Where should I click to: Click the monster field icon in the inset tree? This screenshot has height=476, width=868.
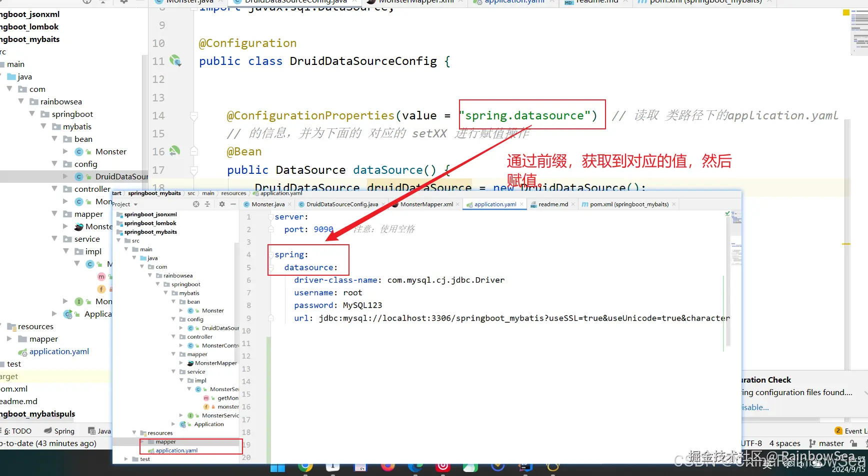[x=206, y=407]
